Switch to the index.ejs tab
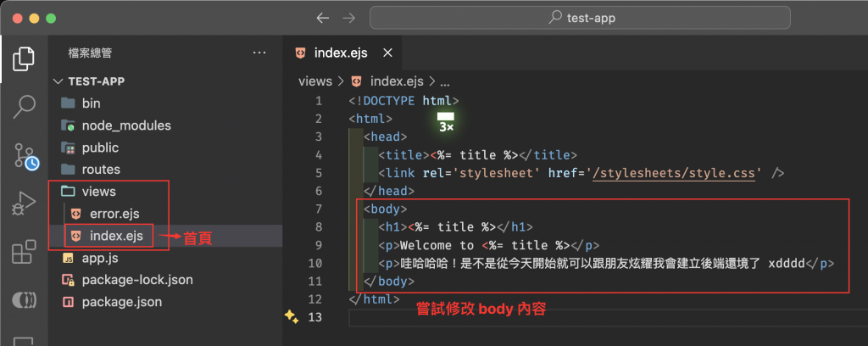 pyautogui.click(x=339, y=53)
